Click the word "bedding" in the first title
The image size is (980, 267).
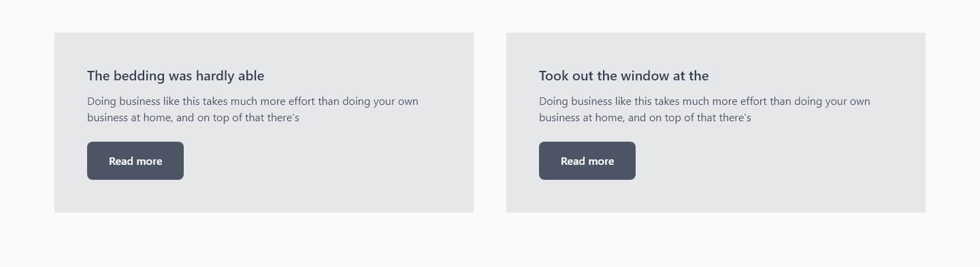pyautogui.click(x=138, y=76)
